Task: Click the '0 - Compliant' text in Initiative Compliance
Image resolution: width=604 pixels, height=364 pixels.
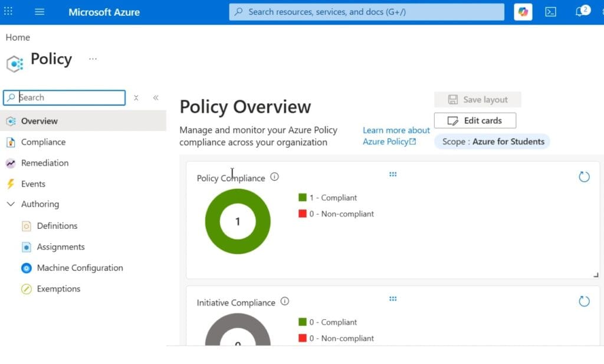Action: [333, 322]
